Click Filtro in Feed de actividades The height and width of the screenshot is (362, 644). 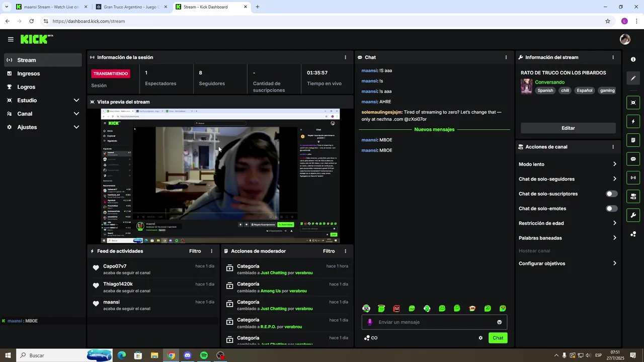(x=195, y=251)
